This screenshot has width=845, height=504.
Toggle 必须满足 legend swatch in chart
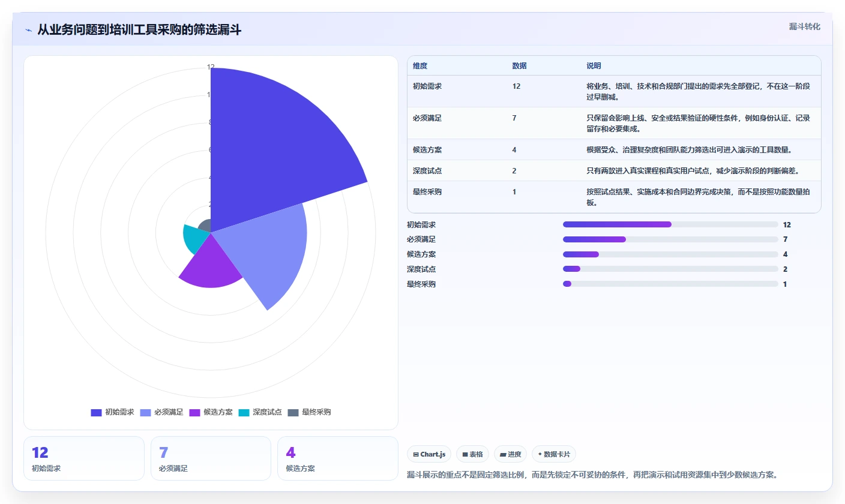click(x=145, y=412)
